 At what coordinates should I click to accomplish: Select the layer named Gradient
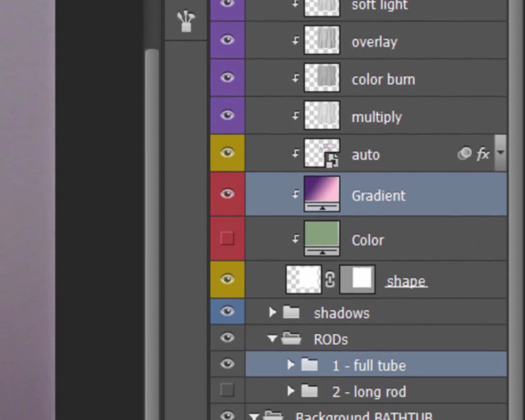(x=379, y=196)
